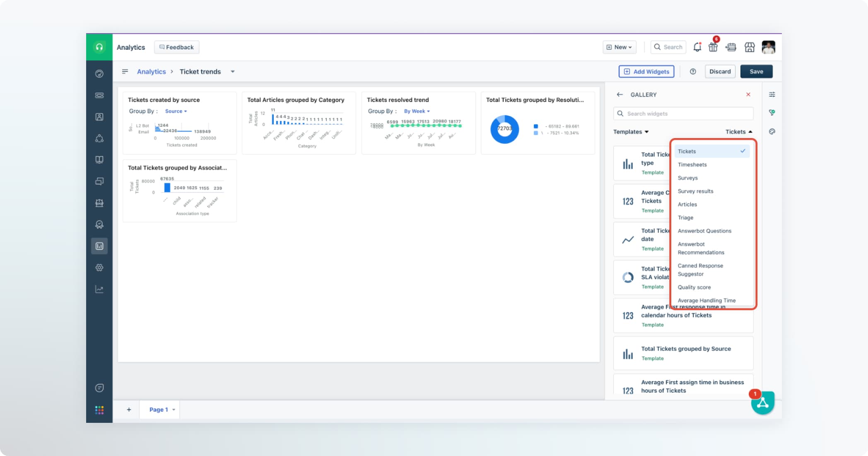The height and width of the screenshot is (456, 868).
Task: Click the help question mark icon
Action: coord(693,71)
